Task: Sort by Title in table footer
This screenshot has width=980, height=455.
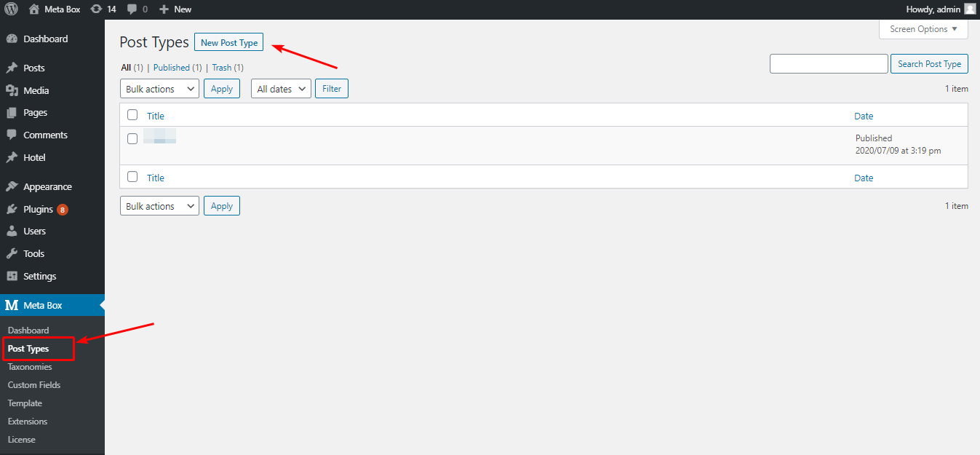Action: [x=156, y=178]
